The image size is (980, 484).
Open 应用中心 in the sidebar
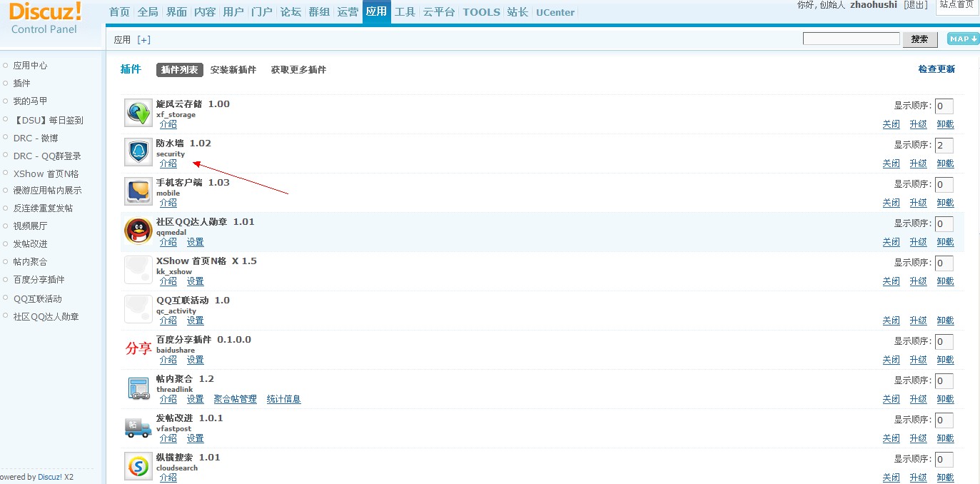pyautogui.click(x=30, y=65)
